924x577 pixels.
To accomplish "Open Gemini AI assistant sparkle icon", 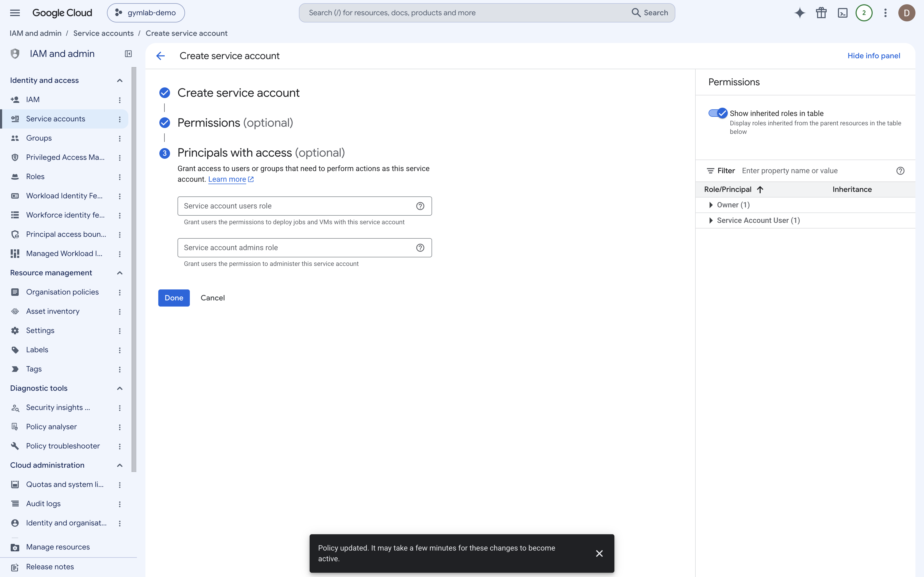I will click(800, 13).
